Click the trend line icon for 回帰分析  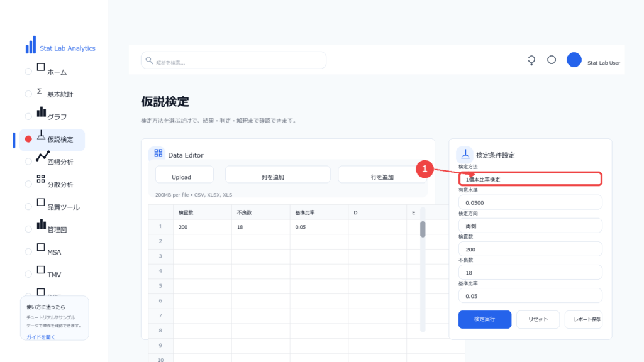point(43,156)
